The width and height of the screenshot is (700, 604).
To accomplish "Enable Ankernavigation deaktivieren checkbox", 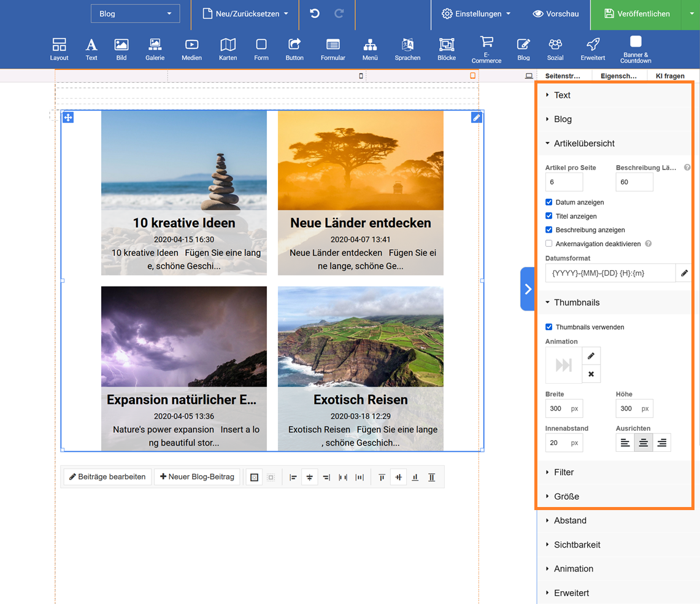I will 549,244.
